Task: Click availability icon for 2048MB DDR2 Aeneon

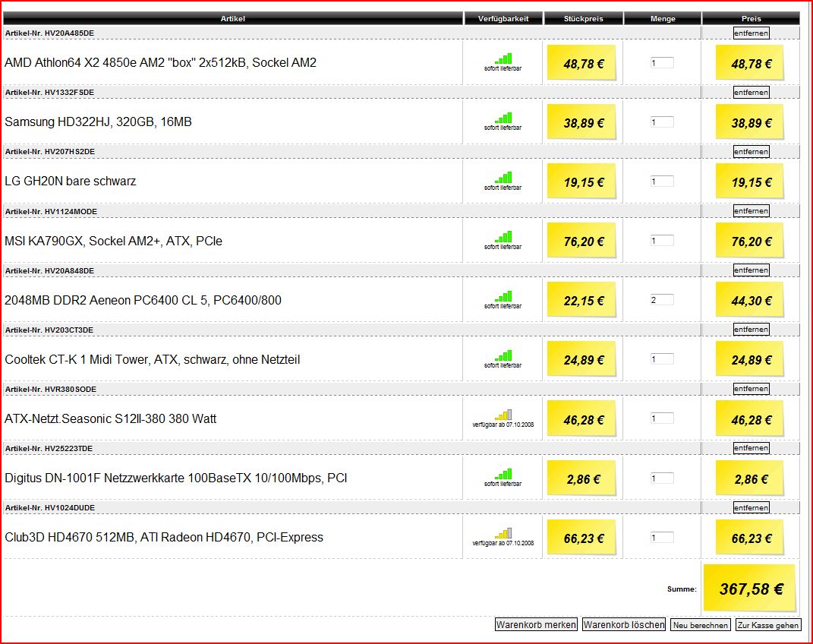Action: 503,295
